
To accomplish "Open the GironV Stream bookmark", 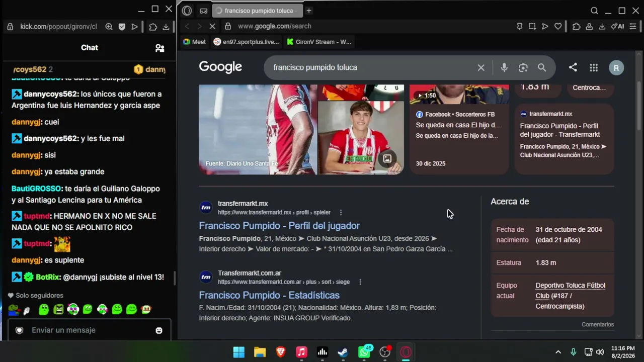I will coord(319,42).
